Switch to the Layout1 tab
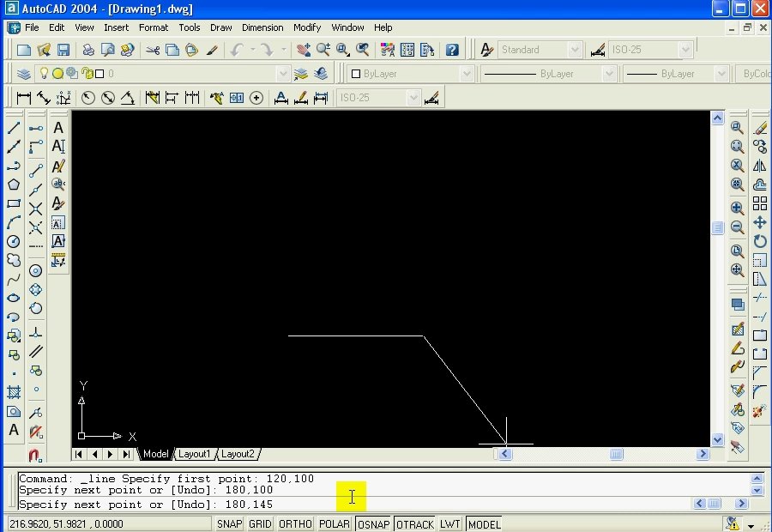This screenshot has width=772, height=532. 194,454
